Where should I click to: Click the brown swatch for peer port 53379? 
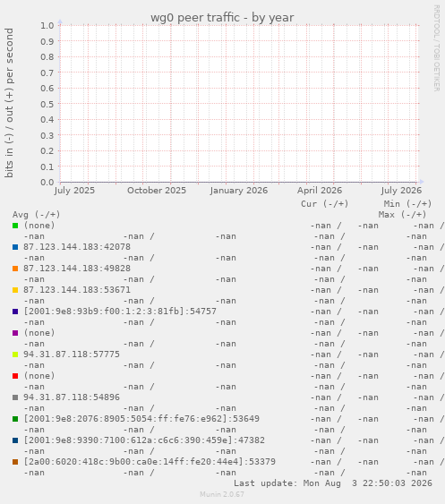[15, 462]
